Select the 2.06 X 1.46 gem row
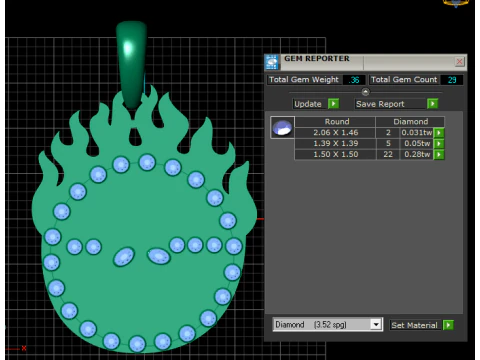Viewport: 480px width, 360px height. pos(364,133)
